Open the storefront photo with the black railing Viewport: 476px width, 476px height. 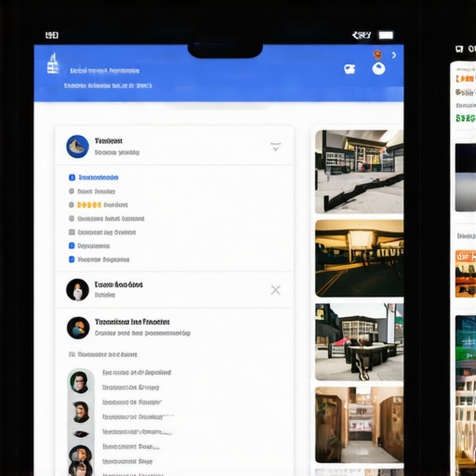(359, 171)
